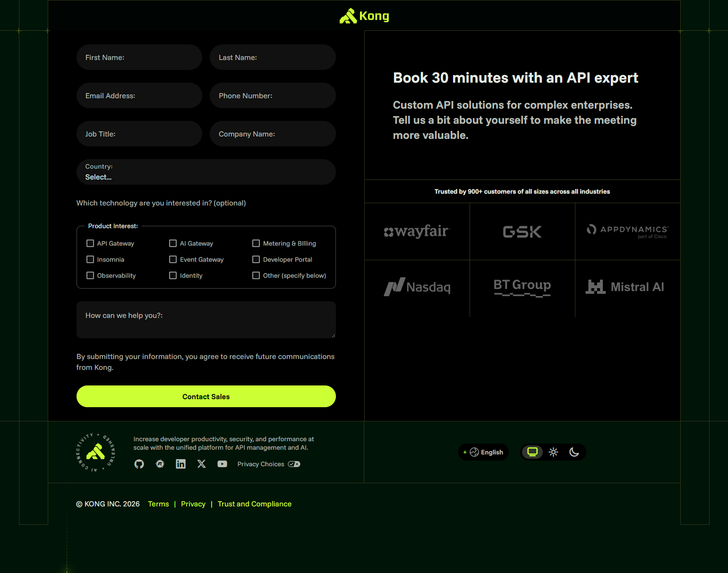Click the Kong logo at top
728x573 pixels.
pos(364,16)
